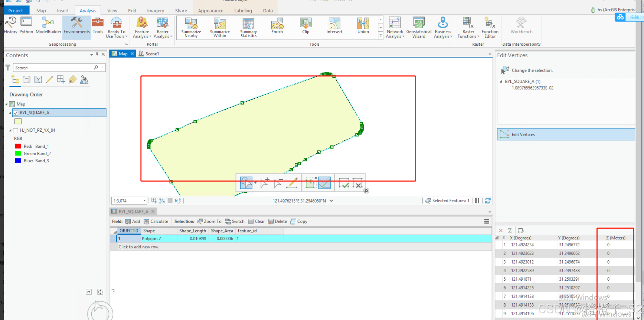Open the Geostatistical Wizard

pos(419,28)
